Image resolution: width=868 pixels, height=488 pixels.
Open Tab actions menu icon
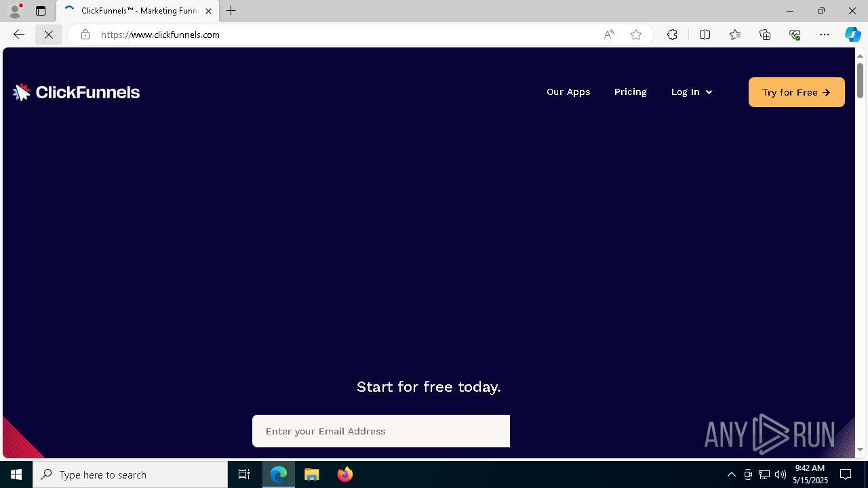point(41,11)
